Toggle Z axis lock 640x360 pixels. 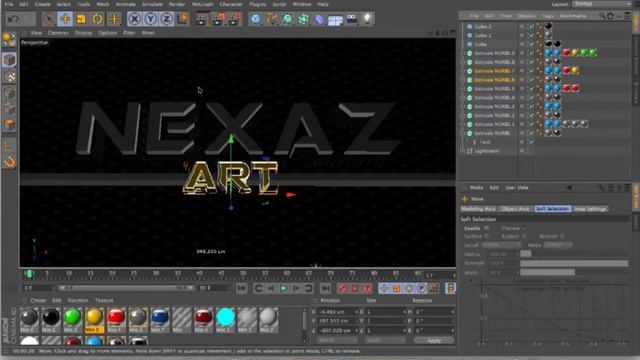167,19
